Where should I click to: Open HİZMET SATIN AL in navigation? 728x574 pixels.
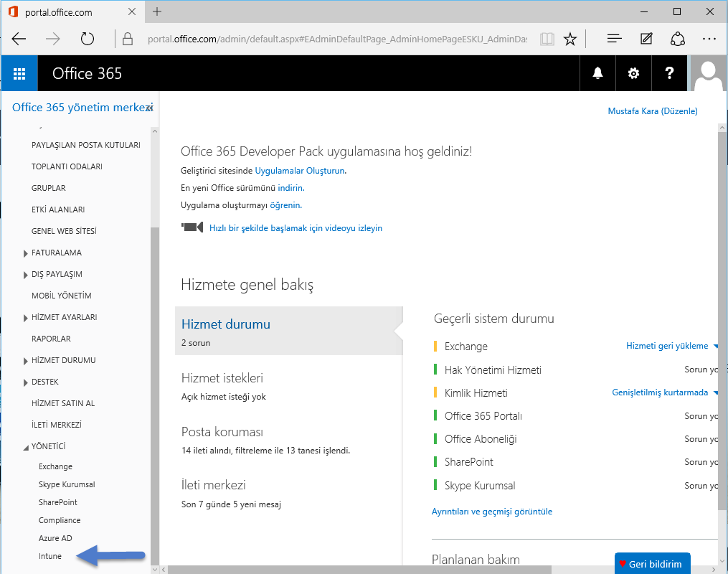(x=63, y=403)
